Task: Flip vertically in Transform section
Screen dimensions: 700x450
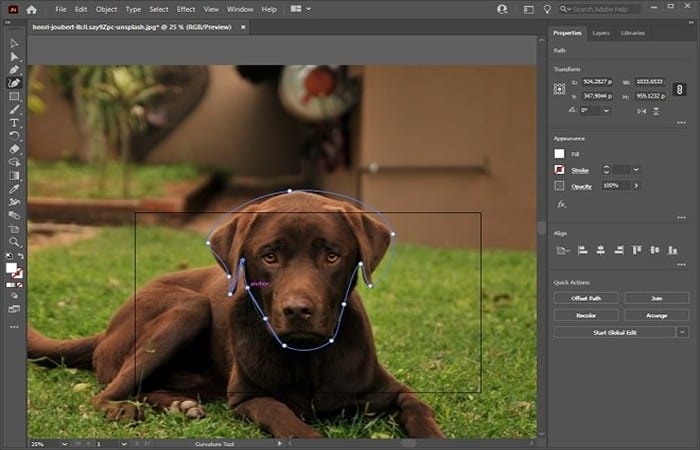Action: (x=656, y=111)
